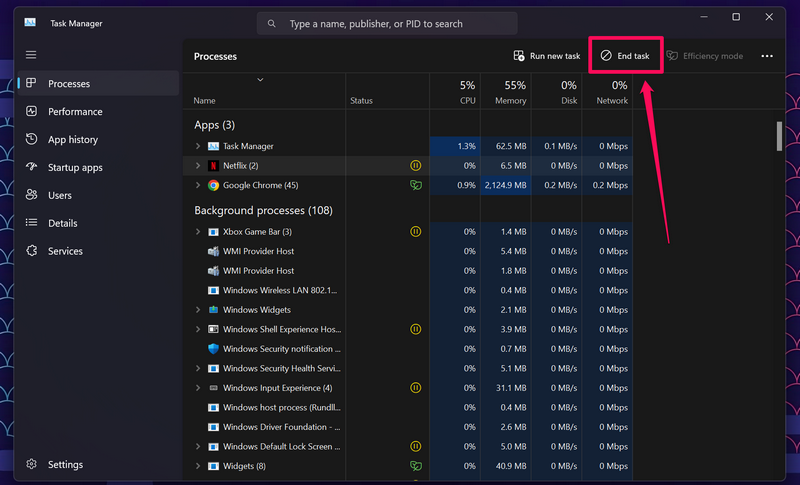Click the Settings gear in the sidebar

pyautogui.click(x=32, y=464)
